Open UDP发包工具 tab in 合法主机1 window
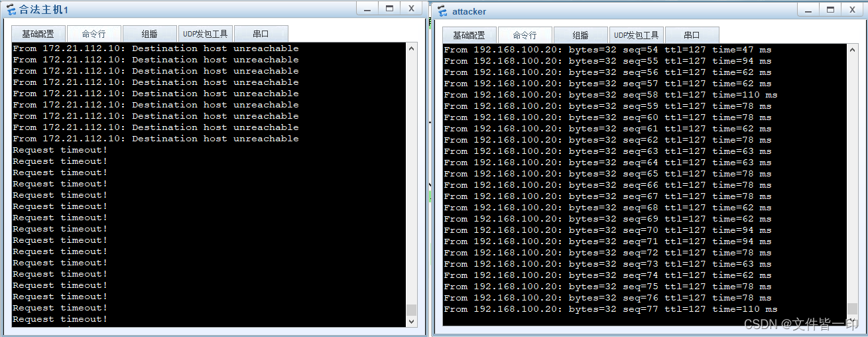This screenshot has height=337, width=868. pyautogui.click(x=205, y=34)
